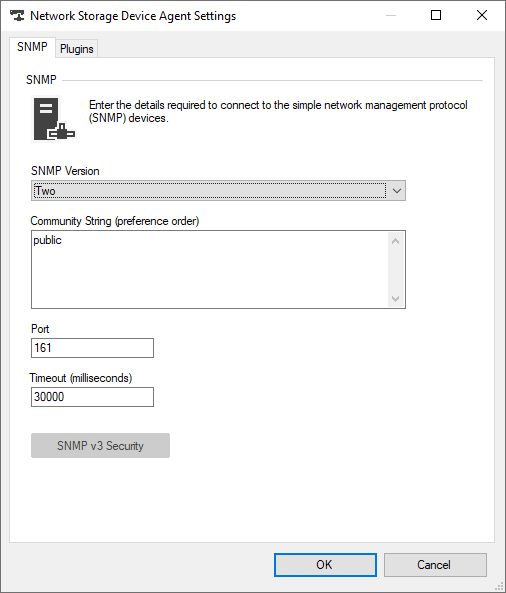Expand the SNMP Version dropdown arrow
This screenshot has height=593, width=506.
(x=396, y=191)
